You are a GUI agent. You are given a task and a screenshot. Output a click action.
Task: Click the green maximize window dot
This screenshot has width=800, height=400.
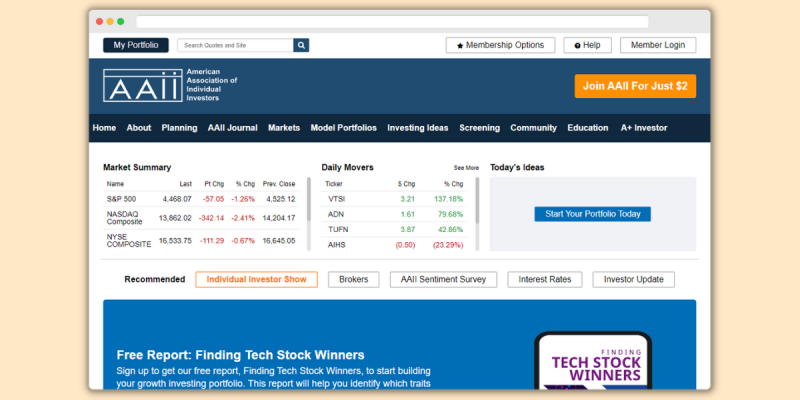click(x=121, y=21)
